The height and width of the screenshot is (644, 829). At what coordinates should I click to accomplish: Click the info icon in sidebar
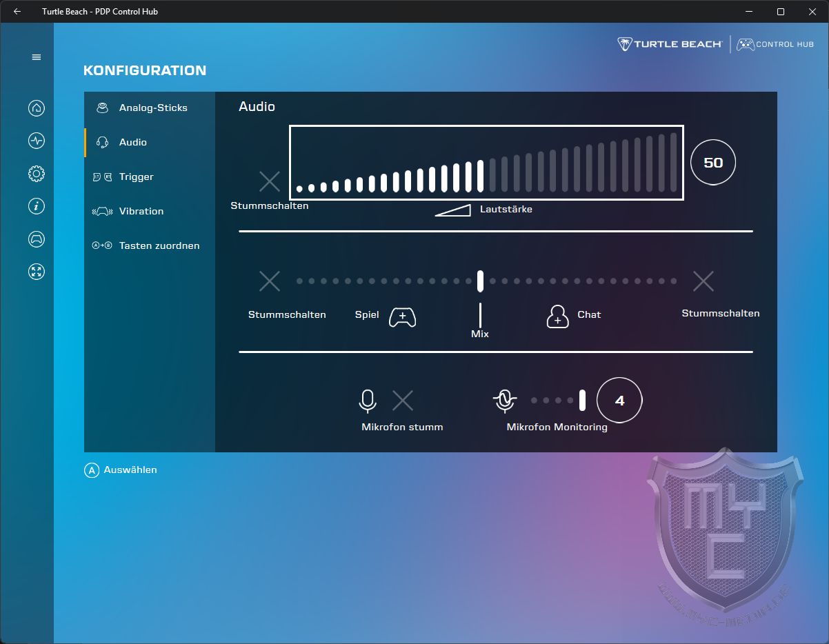37,206
